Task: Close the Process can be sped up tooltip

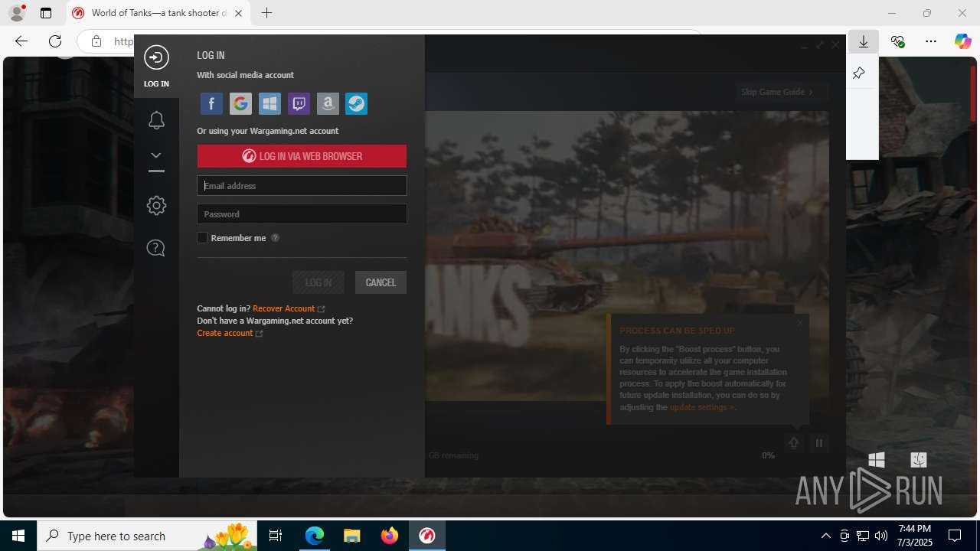Action: (800, 323)
